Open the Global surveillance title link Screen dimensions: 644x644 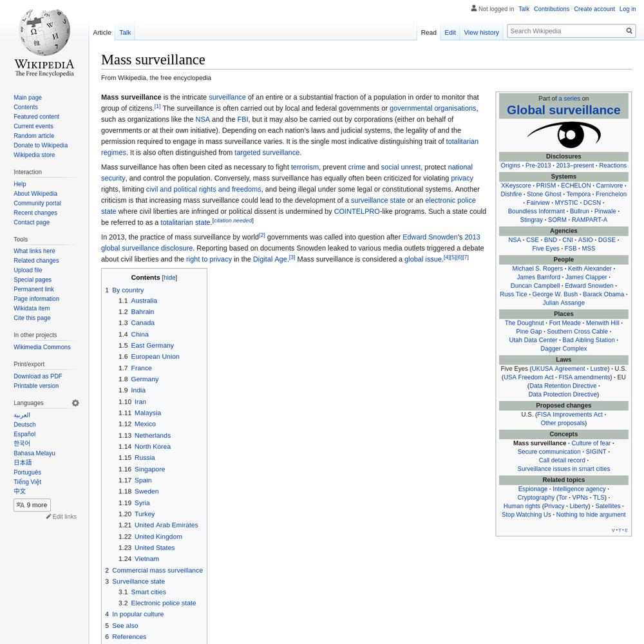pyautogui.click(x=563, y=110)
